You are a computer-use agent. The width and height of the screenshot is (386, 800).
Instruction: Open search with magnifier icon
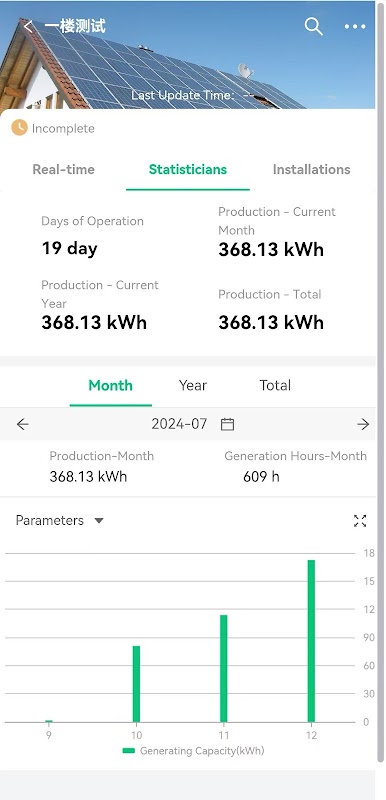(314, 26)
